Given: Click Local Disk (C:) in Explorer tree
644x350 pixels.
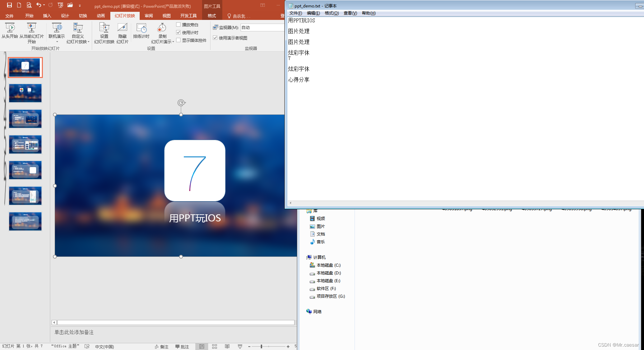Looking at the screenshot, I should [325, 265].
